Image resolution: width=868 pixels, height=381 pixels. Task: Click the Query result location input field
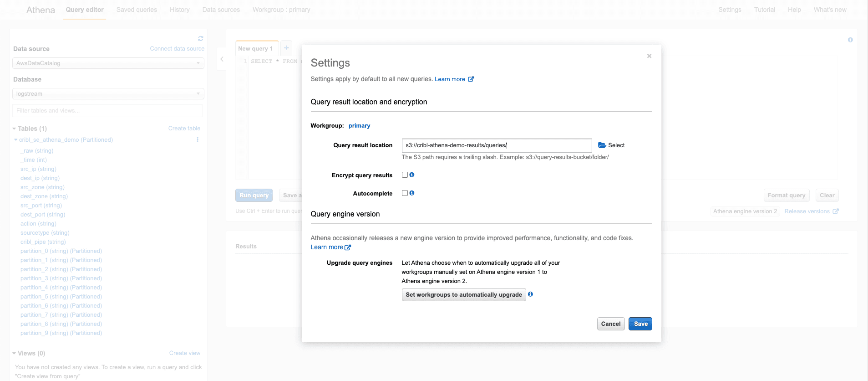(x=496, y=145)
